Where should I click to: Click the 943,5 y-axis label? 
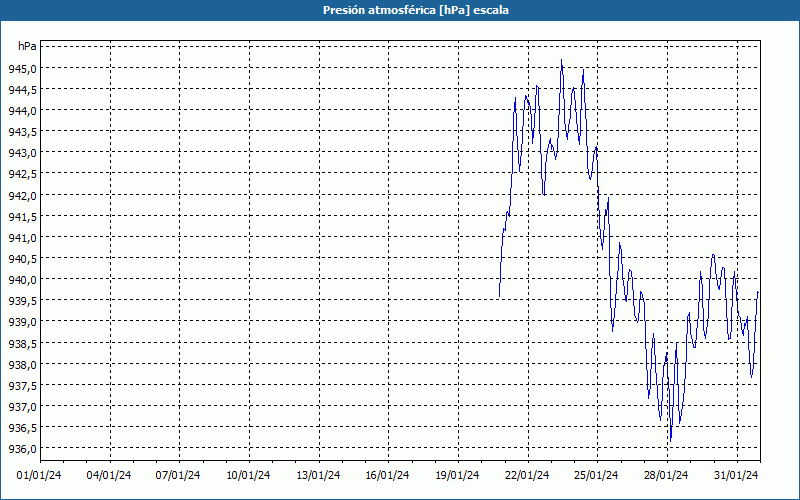tap(22, 132)
